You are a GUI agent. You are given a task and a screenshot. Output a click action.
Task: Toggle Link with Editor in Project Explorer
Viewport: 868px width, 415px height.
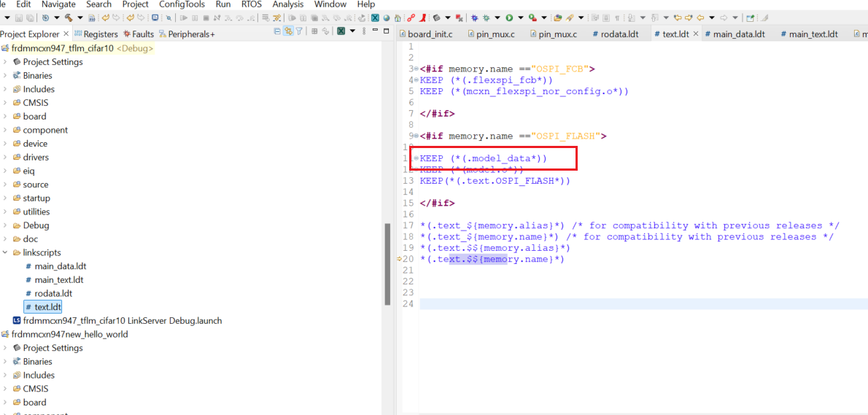coord(288,31)
